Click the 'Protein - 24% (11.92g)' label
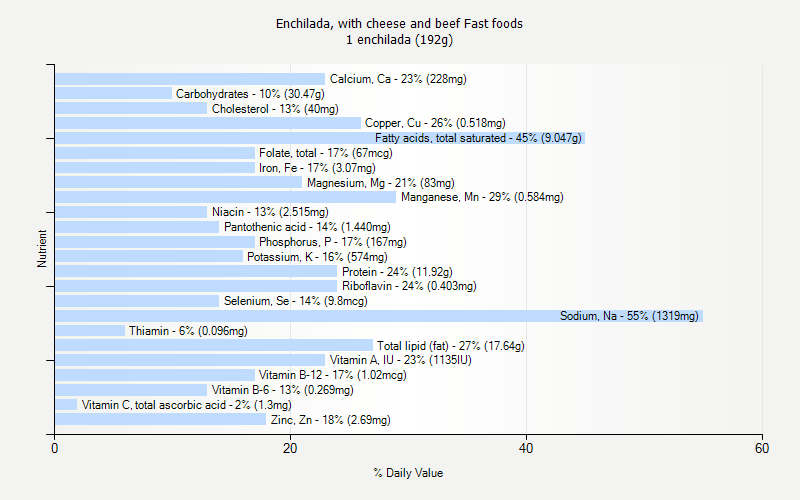Viewport: 800px width, 500px height. (397, 272)
